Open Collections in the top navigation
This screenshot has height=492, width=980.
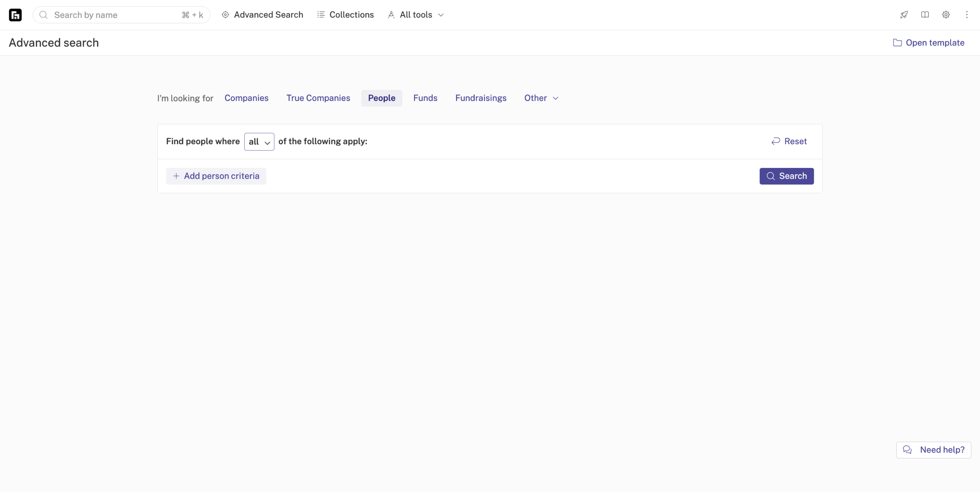pos(346,15)
